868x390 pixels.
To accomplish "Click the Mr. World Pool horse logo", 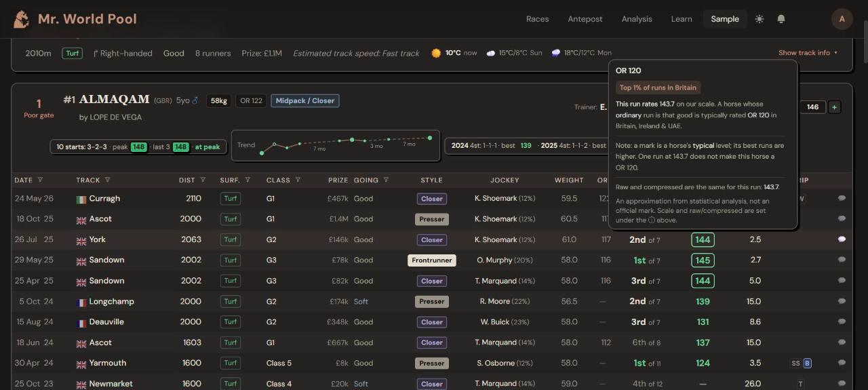I will coord(22,19).
